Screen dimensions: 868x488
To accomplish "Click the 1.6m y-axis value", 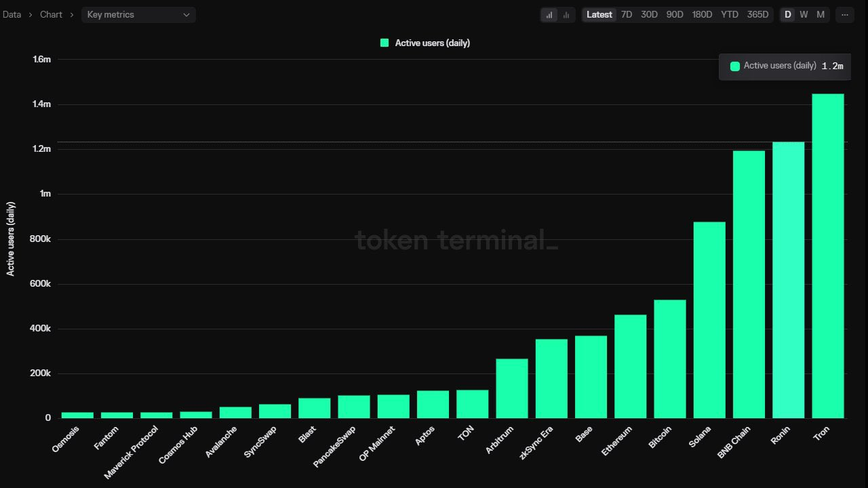I will pyautogui.click(x=42, y=60).
